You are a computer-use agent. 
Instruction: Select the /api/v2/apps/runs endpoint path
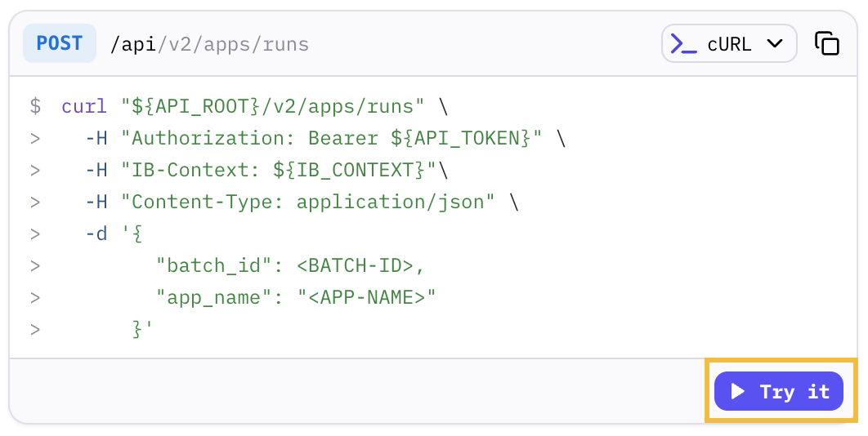click(x=209, y=44)
